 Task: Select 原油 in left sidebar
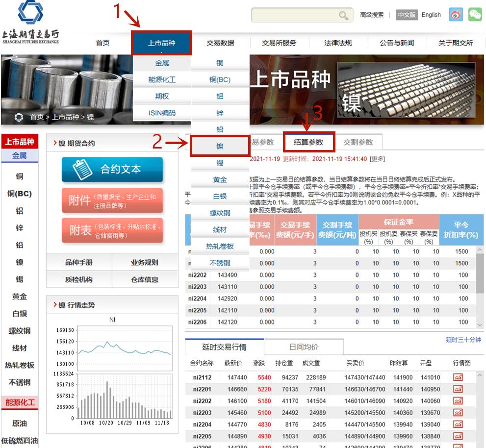[20, 423]
